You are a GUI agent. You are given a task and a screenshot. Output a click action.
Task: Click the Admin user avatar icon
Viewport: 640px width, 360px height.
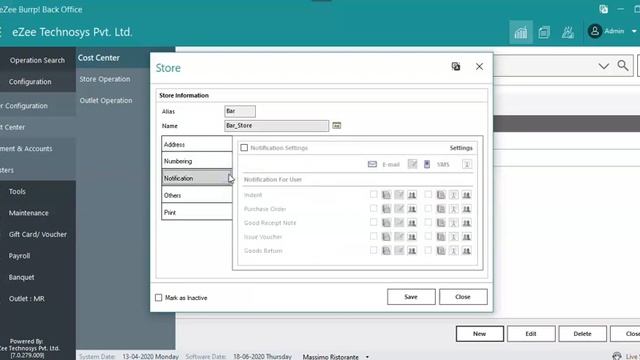[595, 31]
